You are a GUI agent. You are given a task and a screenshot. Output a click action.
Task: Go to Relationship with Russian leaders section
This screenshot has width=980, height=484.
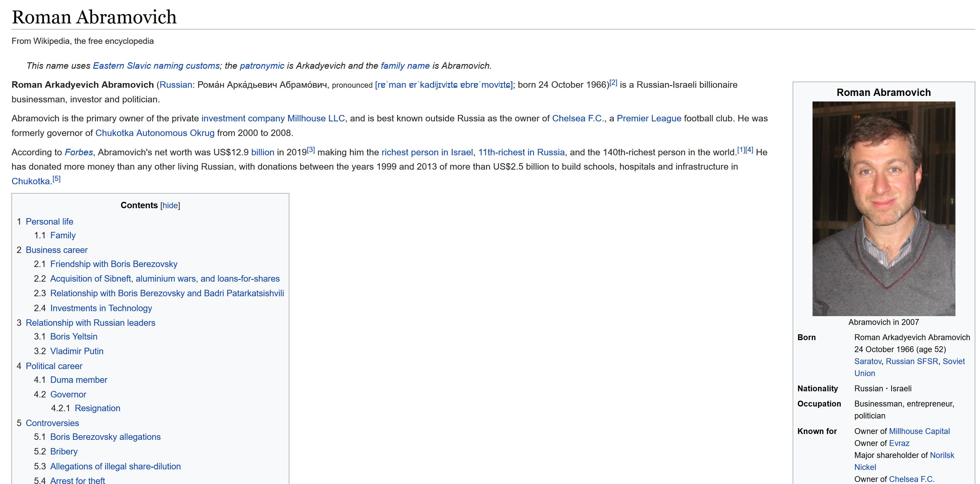click(91, 323)
